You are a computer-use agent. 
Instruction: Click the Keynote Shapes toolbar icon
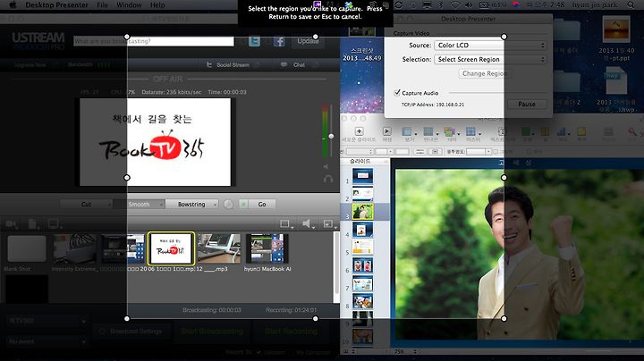point(526,131)
